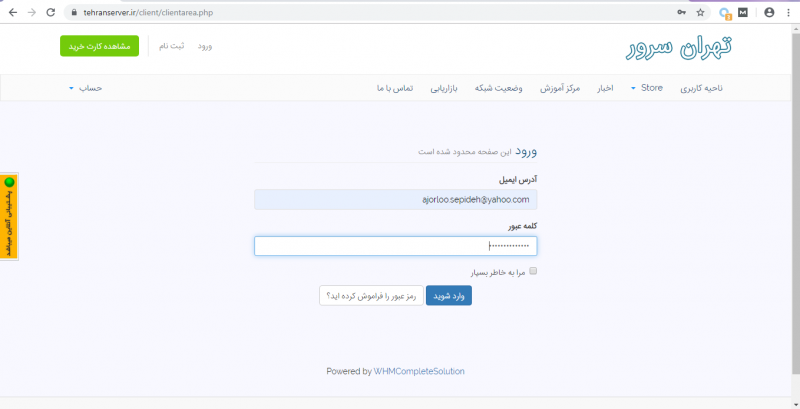This screenshot has height=409, width=800.
Task: Follow the WHMCompleteSolution footer link
Action: click(x=419, y=371)
